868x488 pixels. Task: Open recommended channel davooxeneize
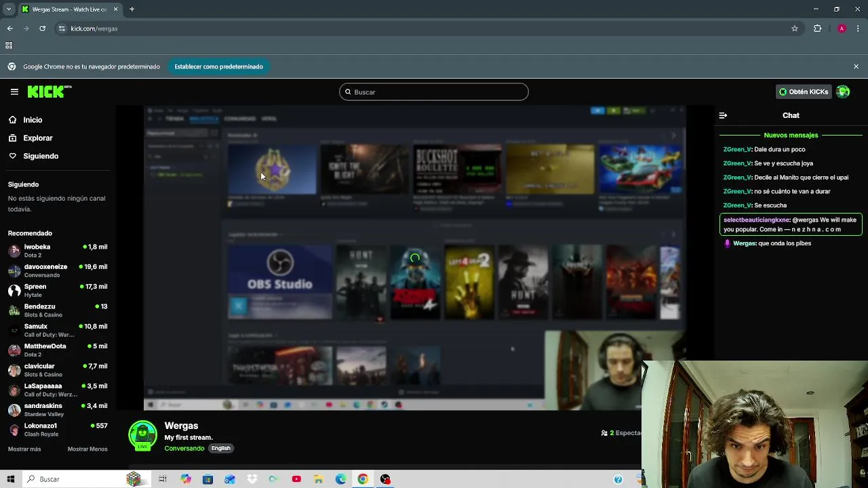[x=58, y=271]
